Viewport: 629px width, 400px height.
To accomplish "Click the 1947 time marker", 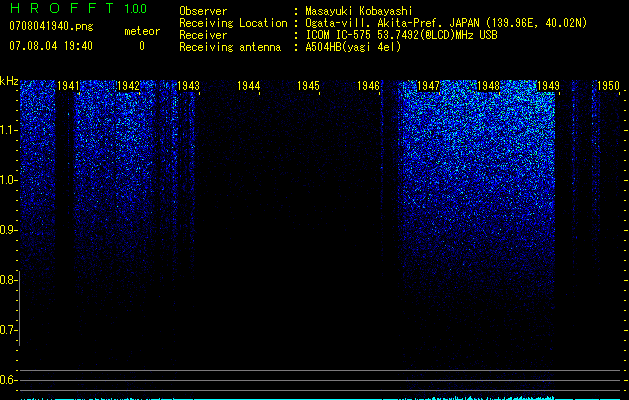I will [428, 86].
